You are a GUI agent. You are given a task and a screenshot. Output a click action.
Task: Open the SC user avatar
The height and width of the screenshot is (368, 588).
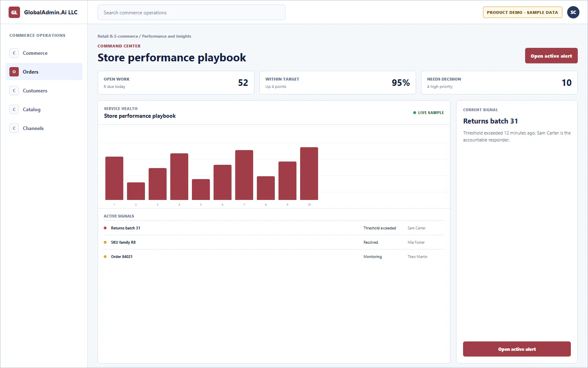click(x=573, y=12)
